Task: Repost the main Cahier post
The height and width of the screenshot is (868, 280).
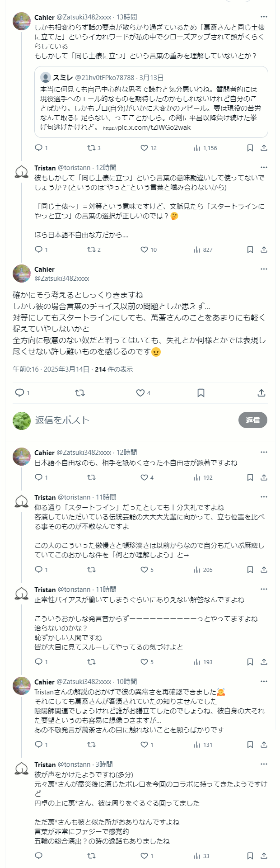Action: pyautogui.click(x=80, y=393)
